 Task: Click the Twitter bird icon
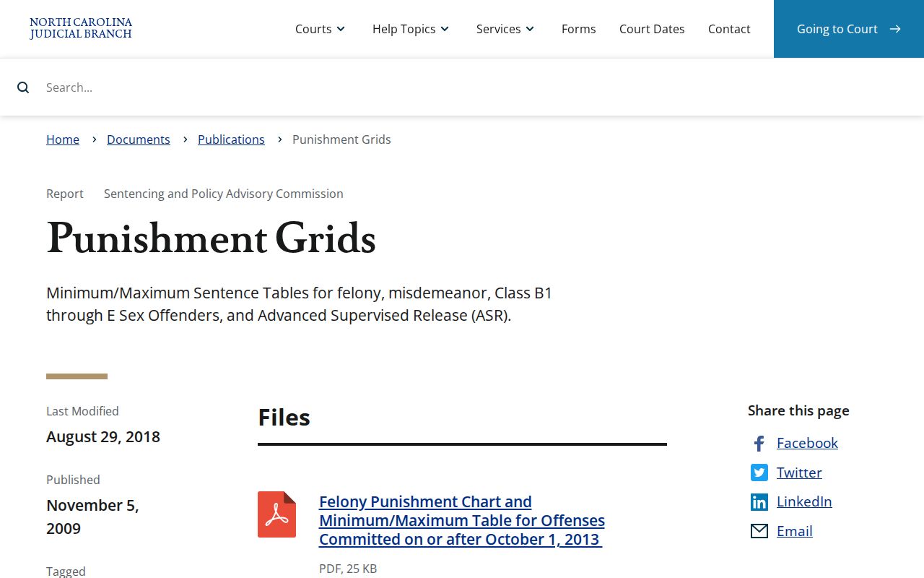tap(759, 473)
